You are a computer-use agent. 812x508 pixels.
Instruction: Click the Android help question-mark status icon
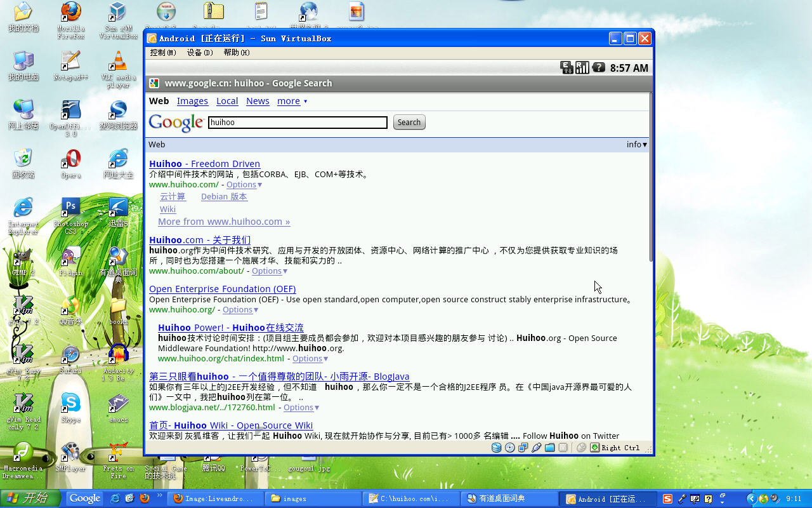[x=598, y=67]
